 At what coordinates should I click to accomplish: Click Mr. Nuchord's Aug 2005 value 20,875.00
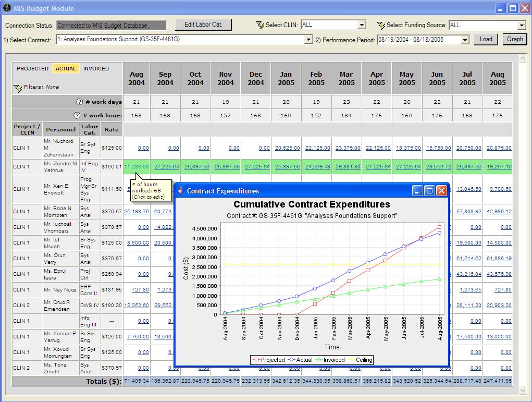(x=499, y=148)
